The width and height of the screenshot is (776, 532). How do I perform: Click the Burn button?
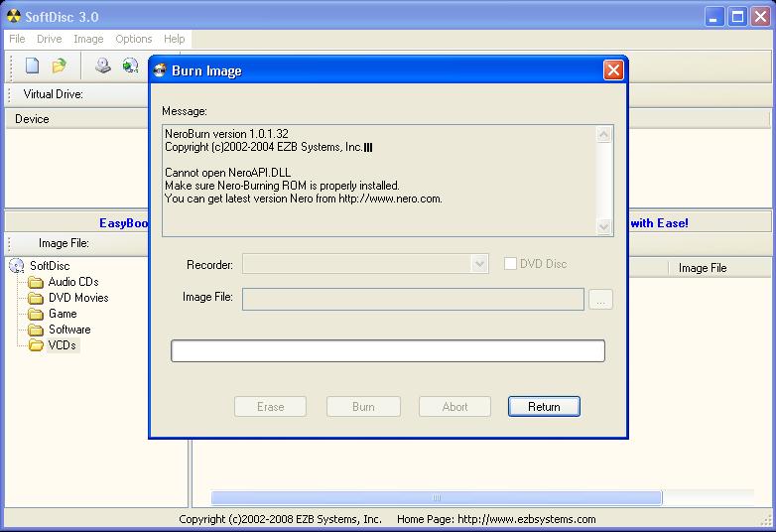tap(363, 406)
